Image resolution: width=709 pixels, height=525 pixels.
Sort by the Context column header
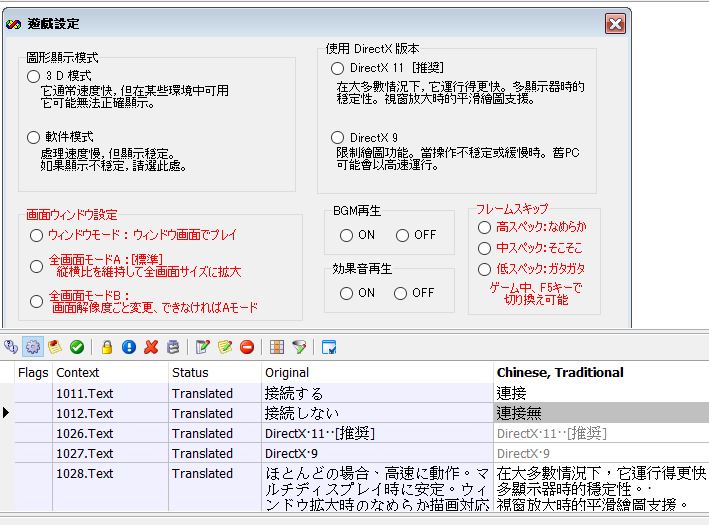point(110,373)
